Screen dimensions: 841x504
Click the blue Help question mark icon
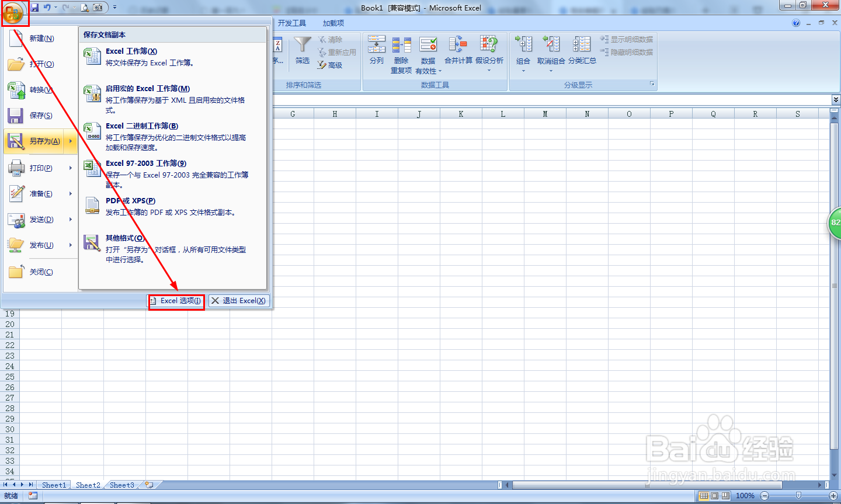tap(796, 23)
